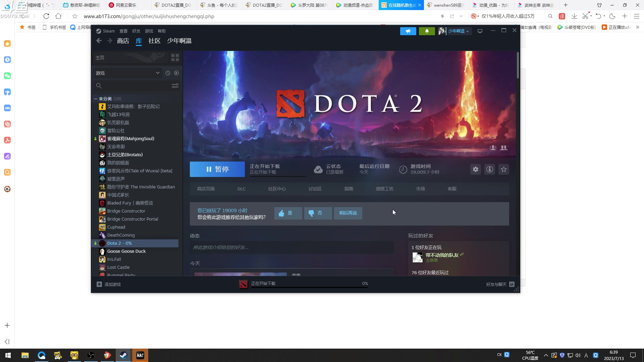Image resolution: width=644 pixels, height=362 pixels.
Task: Open the 少年啊温 account dropdown
Action: click(x=458, y=31)
